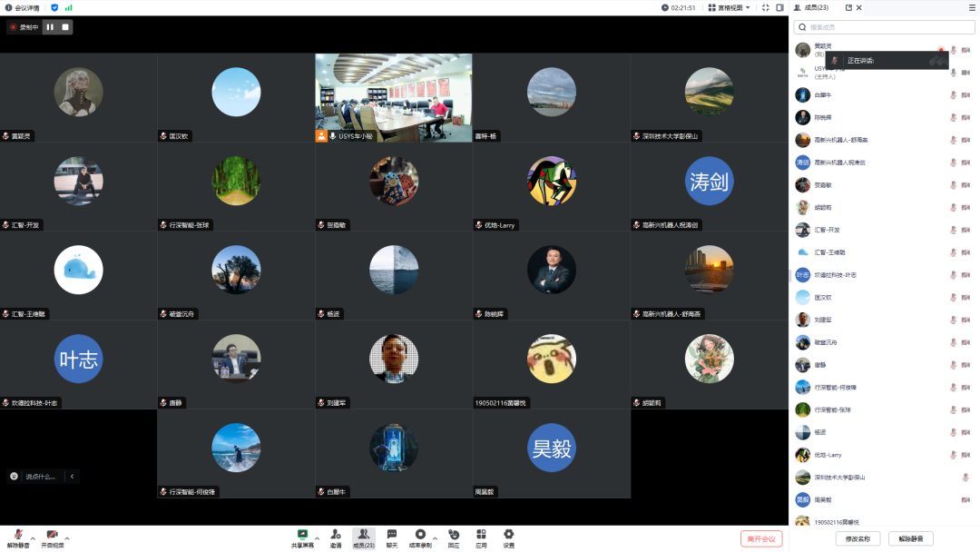The image size is (980, 552).
Task: Toggle host USYS mic in member list
Action: (953, 73)
